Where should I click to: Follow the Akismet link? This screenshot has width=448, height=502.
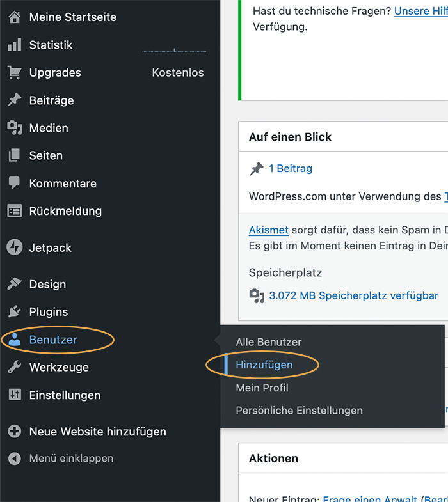pyautogui.click(x=269, y=230)
